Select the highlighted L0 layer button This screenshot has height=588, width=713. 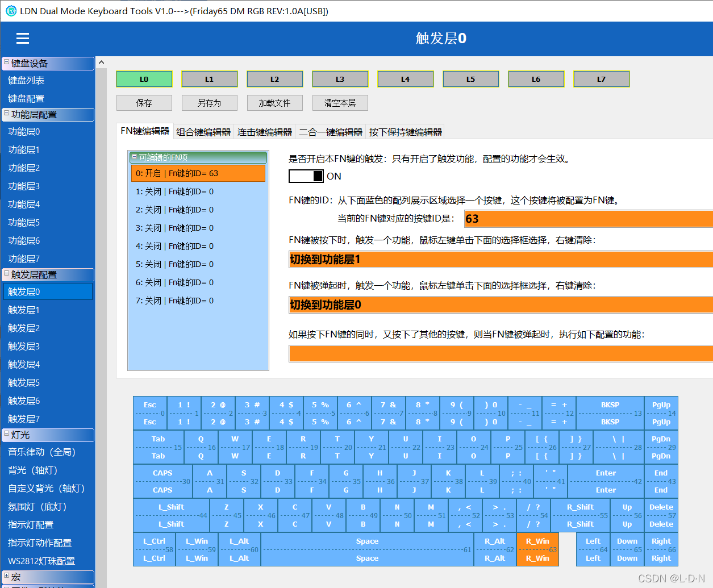point(144,79)
